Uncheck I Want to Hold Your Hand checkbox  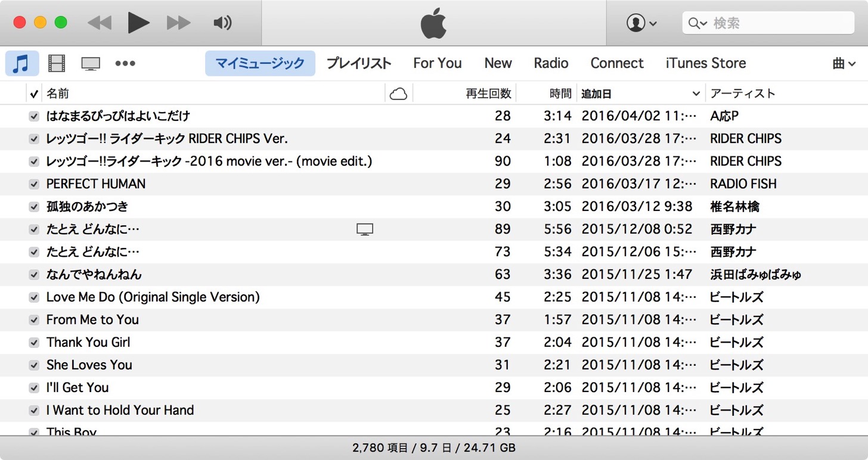34,411
